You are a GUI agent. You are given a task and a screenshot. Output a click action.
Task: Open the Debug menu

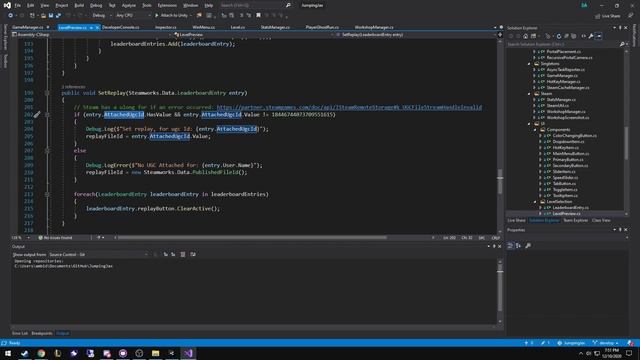[x=96, y=5]
